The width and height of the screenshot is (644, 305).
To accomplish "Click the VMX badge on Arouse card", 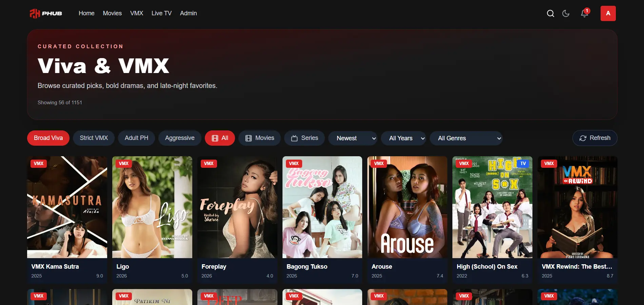I will 379,163.
